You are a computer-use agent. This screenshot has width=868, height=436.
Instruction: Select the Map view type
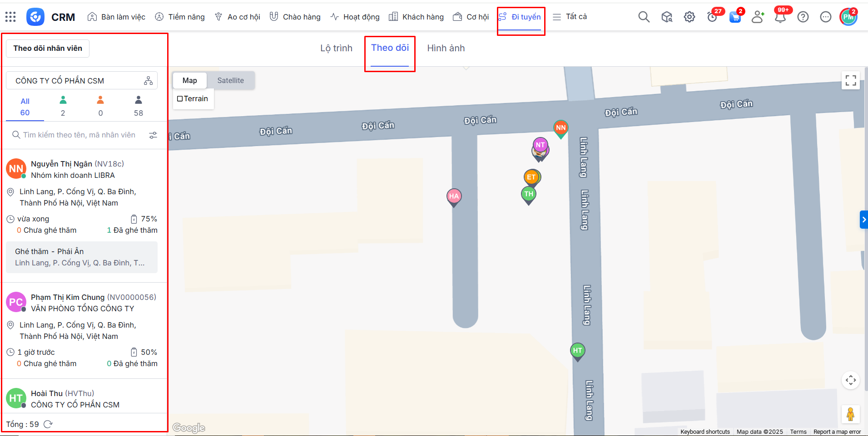pos(189,81)
